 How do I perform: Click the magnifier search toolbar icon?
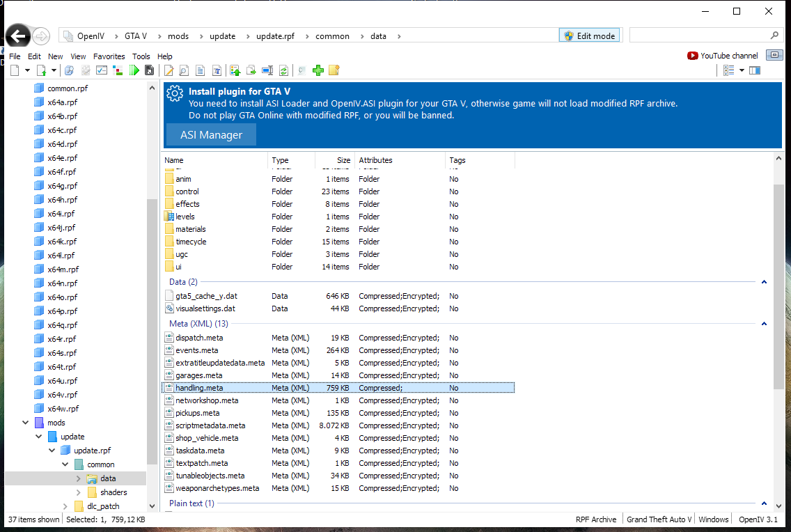coord(69,70)
